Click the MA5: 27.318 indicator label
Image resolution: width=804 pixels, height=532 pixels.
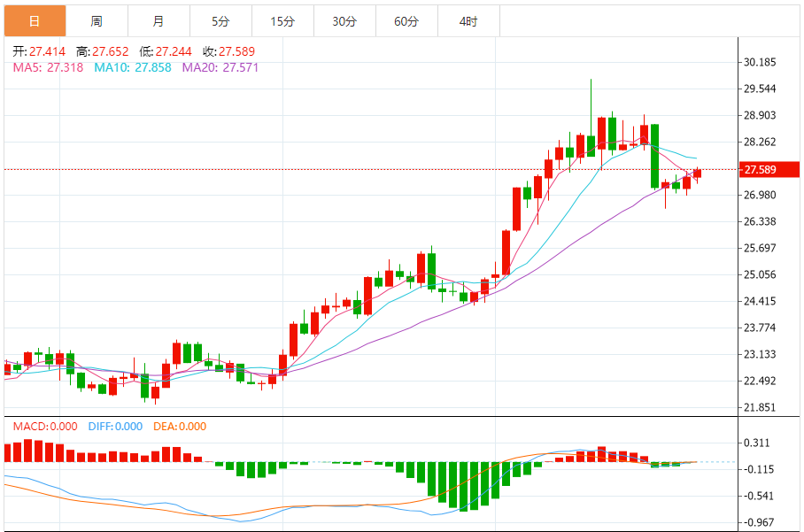pos(48,67)
